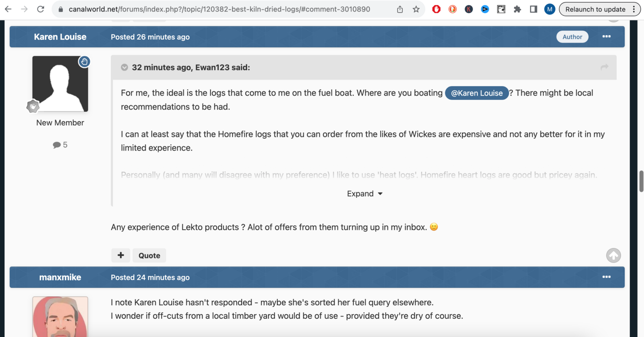Click the Quote button under Karen Louise's post
Screen dimensions: 644x337
(149, 255)
